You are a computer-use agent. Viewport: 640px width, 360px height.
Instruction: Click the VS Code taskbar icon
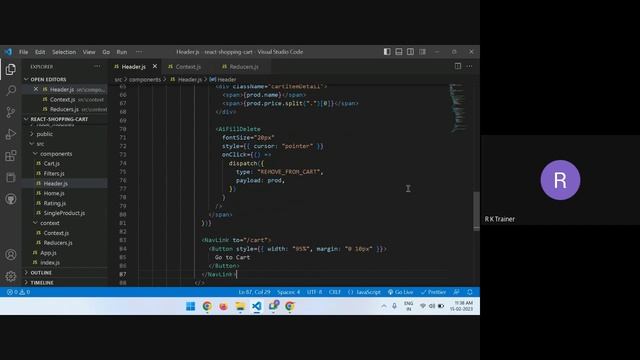pyautogui.click(x=257, y=306)
